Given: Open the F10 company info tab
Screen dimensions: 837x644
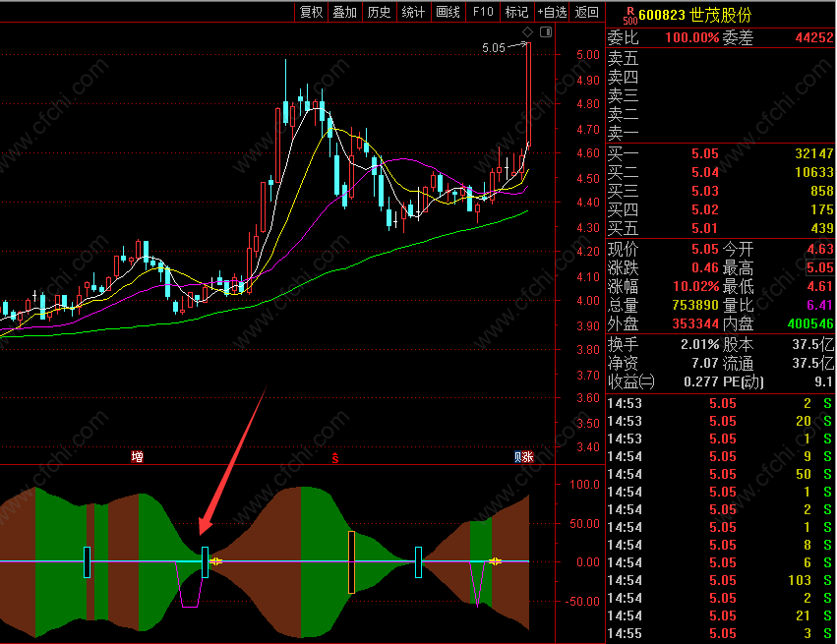Looking at the screenshot, I should point(483,12).
